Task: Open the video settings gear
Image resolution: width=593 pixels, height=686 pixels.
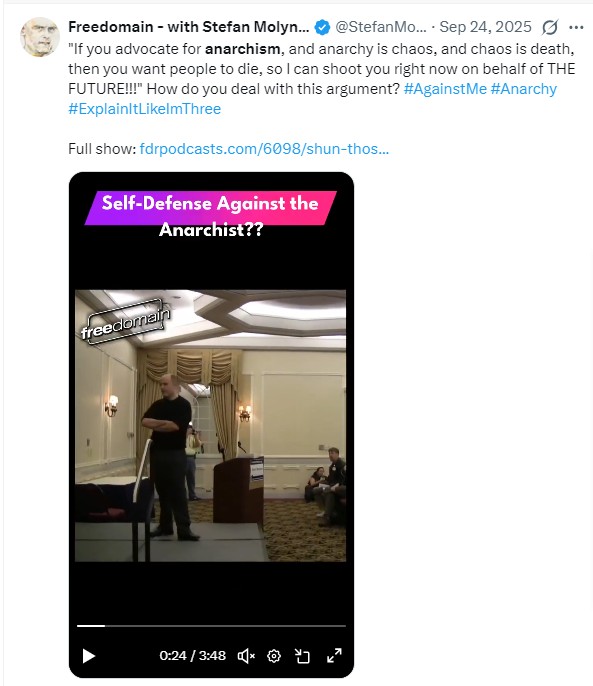Action: click(274, 656)
